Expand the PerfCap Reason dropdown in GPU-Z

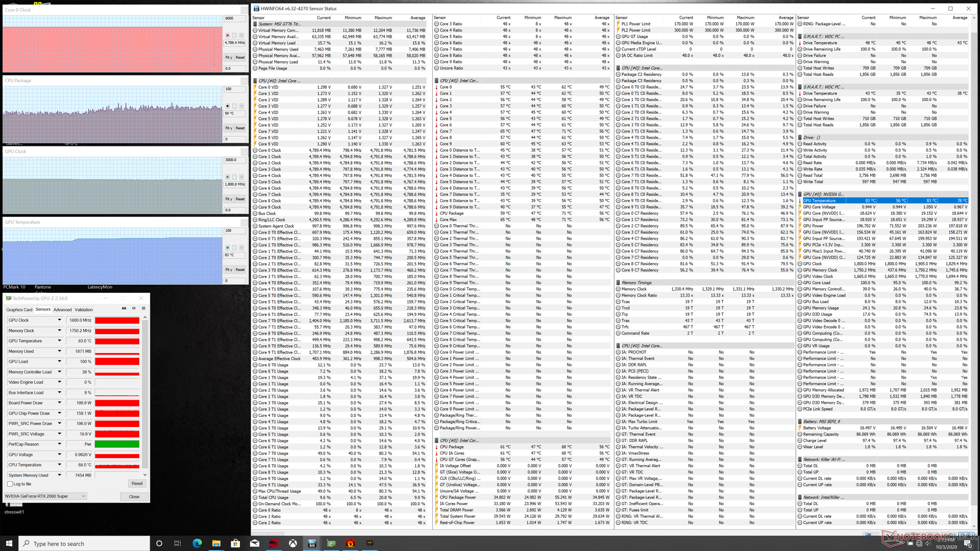pyautogui.click(x=59, y=444)
